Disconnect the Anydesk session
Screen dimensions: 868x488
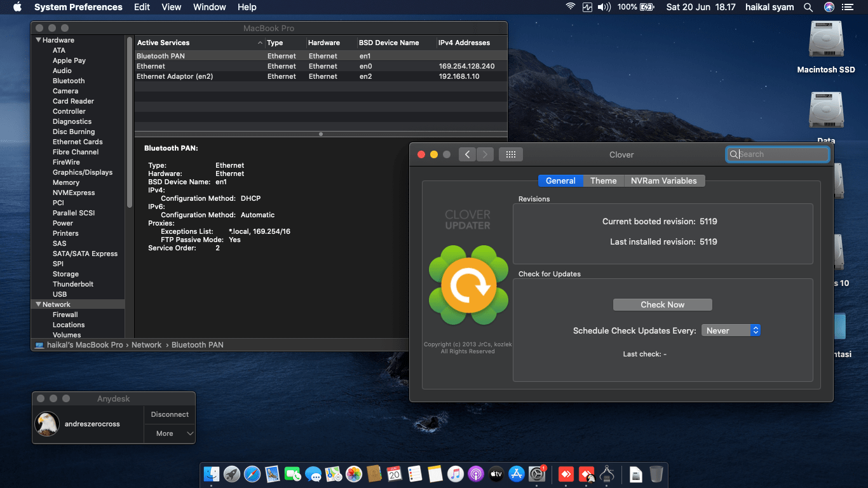pyautogui.click(x=170, y=414)
